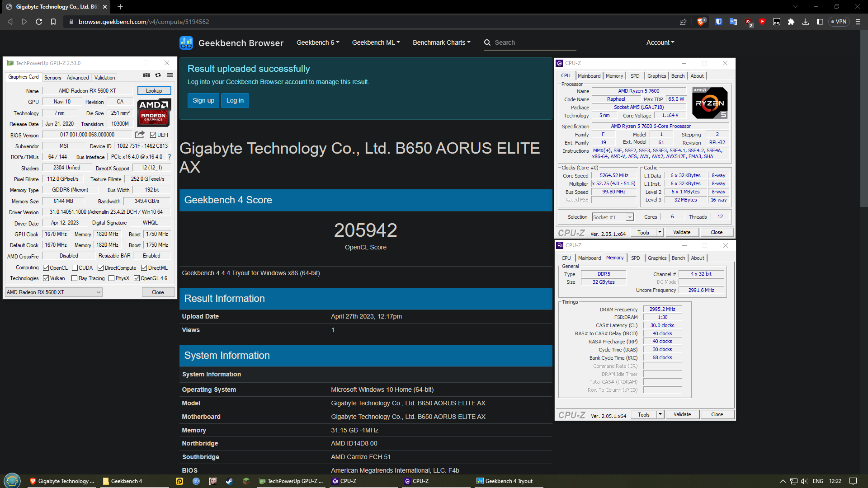Viewport: 868px width, 488px height.
Task: Open the Steam taskbar icon
Action: coord(229,481)
